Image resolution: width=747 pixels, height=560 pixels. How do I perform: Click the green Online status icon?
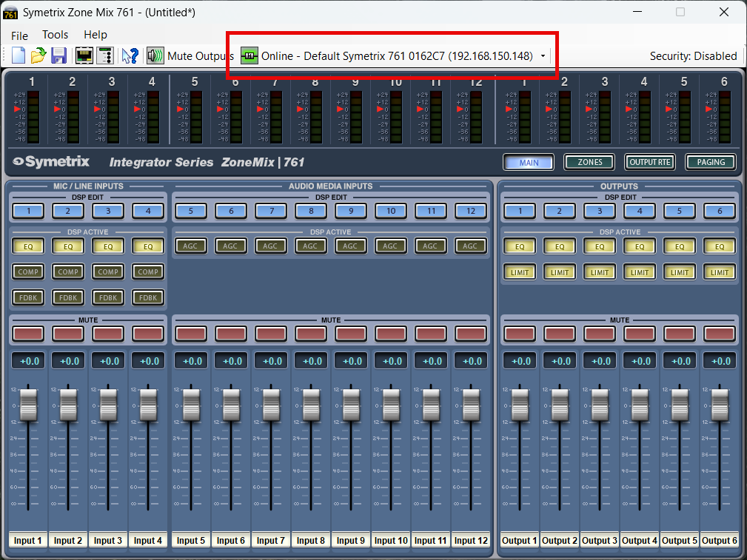point(249,55)
